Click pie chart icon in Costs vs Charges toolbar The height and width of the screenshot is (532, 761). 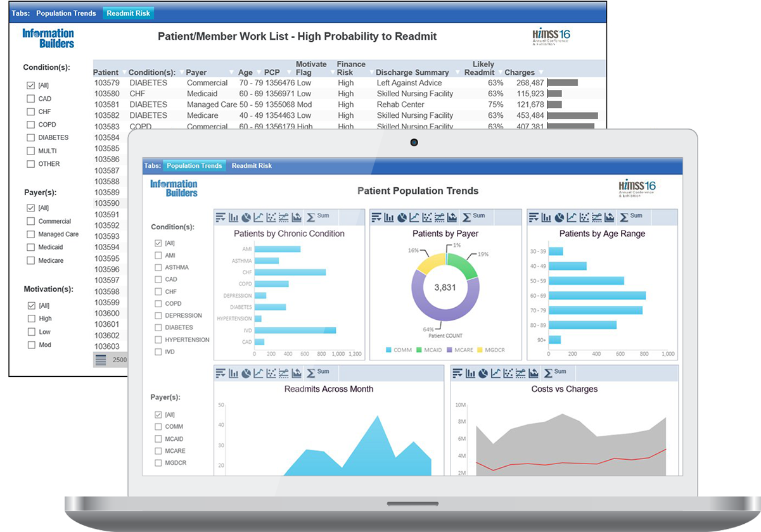tap(483, 374)
